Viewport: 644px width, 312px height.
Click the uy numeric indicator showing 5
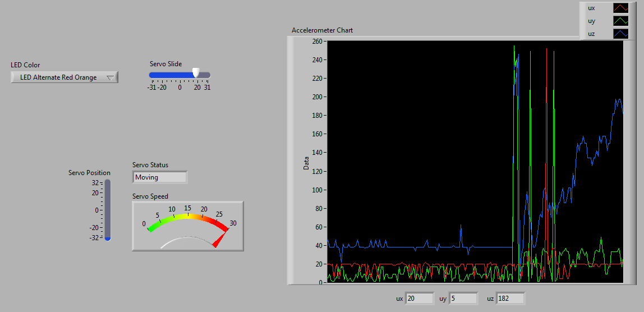(463, 299)
